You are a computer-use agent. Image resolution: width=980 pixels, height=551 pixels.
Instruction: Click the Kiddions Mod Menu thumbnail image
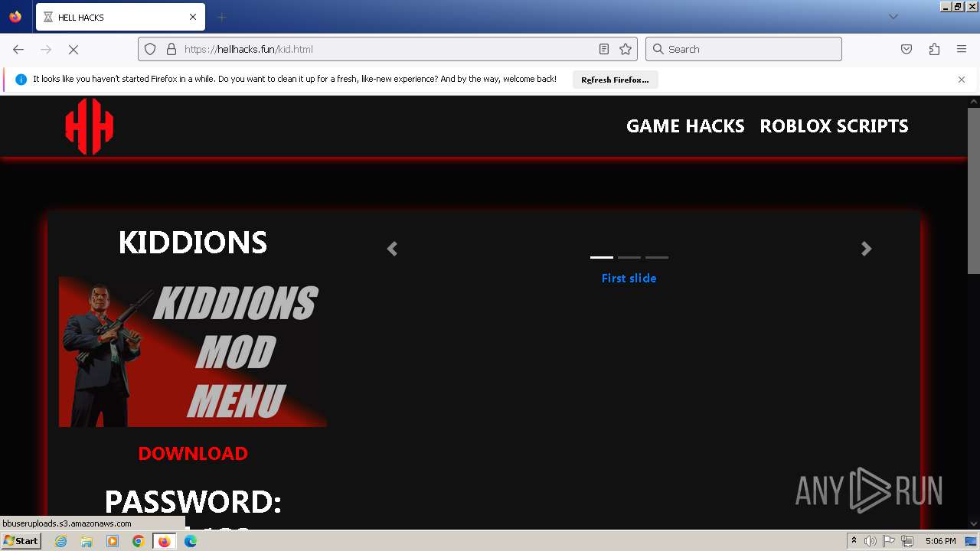[193, 352]
